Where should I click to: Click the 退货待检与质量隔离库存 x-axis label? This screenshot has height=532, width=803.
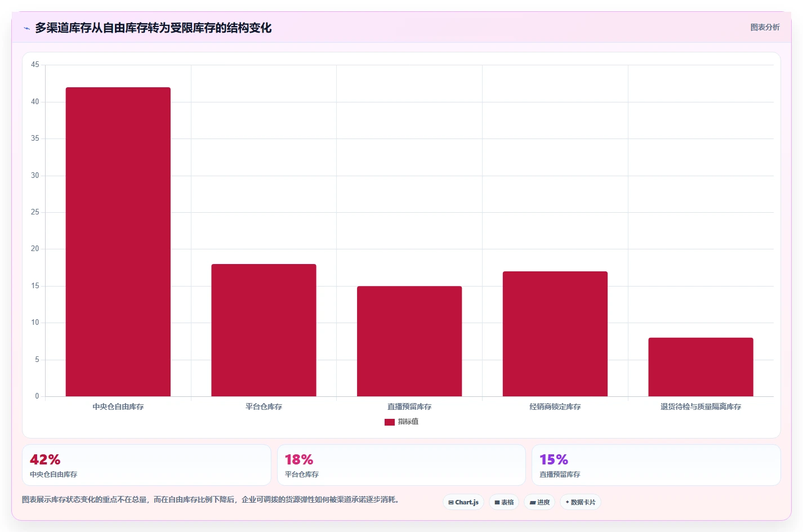point(701,406)
